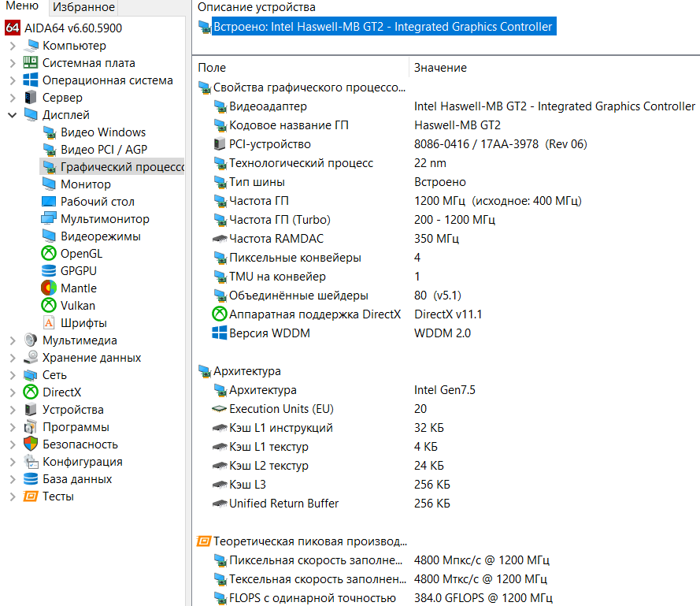Click the Сеть network icon
This screenshot has width=700, height=606.
point(31,374)
